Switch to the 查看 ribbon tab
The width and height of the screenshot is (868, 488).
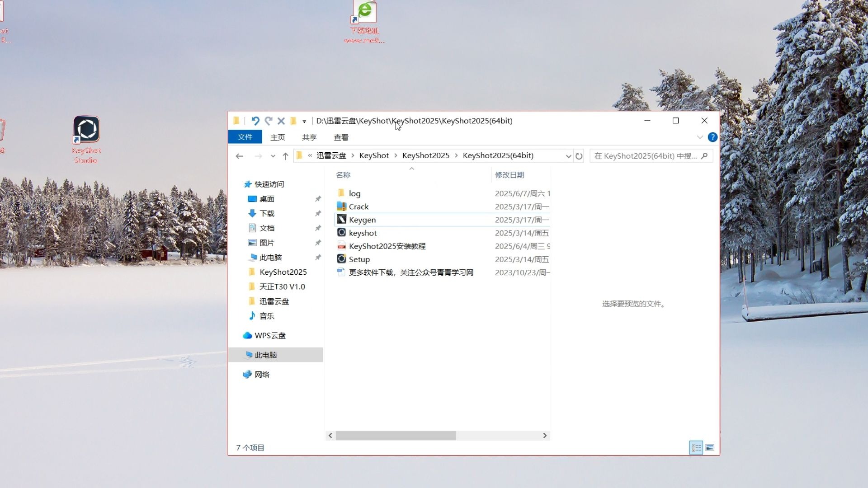341,137
